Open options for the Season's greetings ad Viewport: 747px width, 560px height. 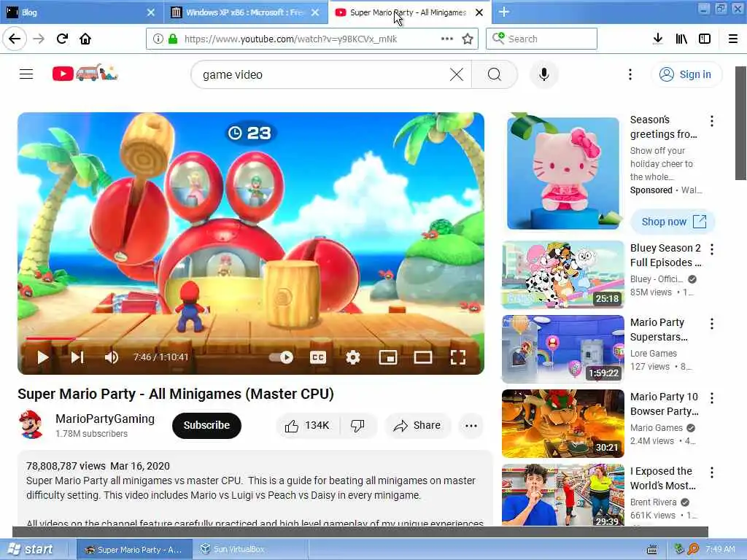tap(712, 121)
